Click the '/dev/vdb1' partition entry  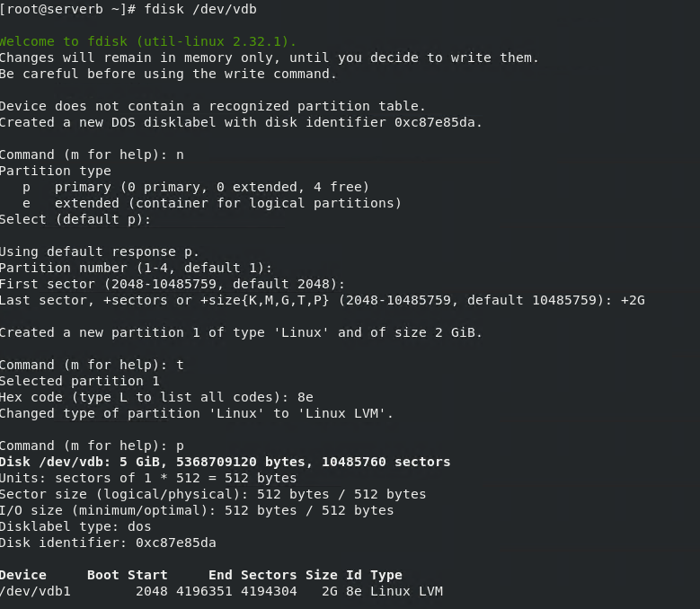click(35, 591)
